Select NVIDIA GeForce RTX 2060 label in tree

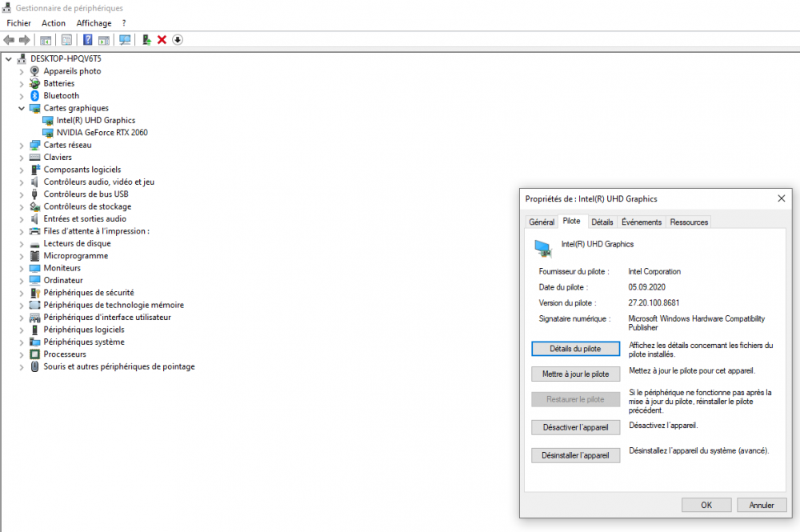pos(102,133)
